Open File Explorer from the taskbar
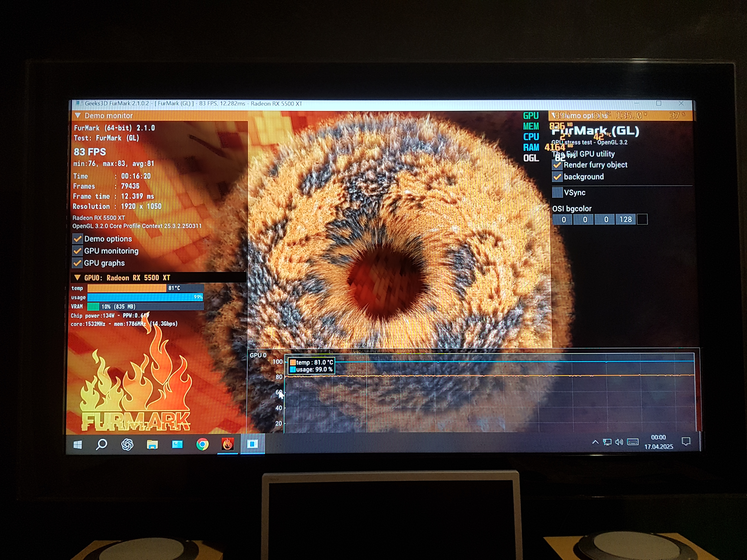Screen dimensions: 747x560 pyautogui.click(x=152, y=445)
